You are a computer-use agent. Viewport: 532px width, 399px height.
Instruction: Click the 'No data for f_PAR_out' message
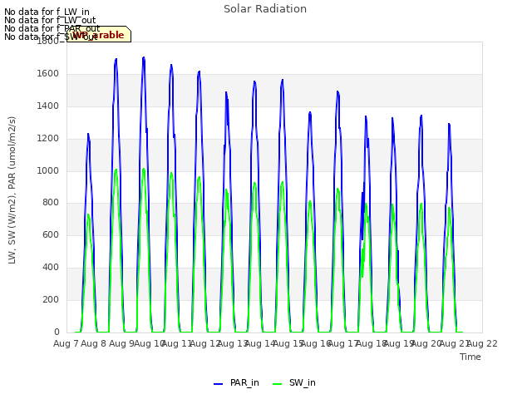click(52, 28)
